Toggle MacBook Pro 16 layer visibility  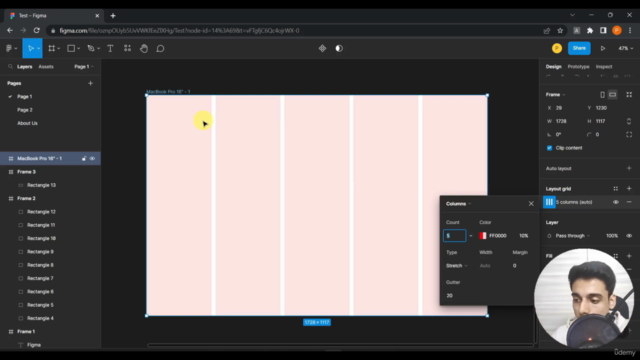pos(93,158)
